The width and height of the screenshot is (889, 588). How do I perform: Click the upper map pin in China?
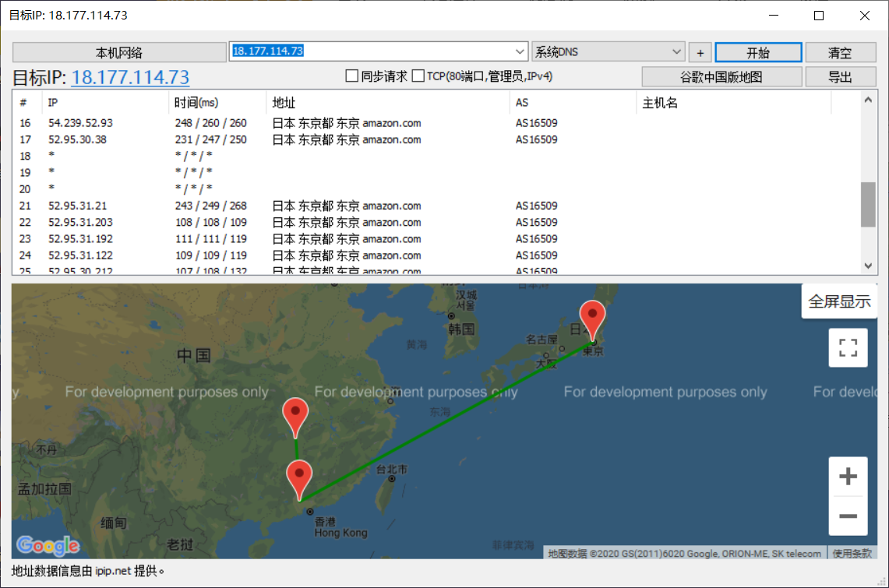tap(296, 415)
